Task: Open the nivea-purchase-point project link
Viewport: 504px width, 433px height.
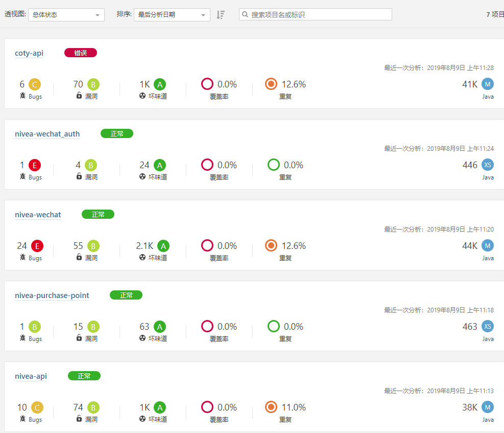Action: (52, 295)
